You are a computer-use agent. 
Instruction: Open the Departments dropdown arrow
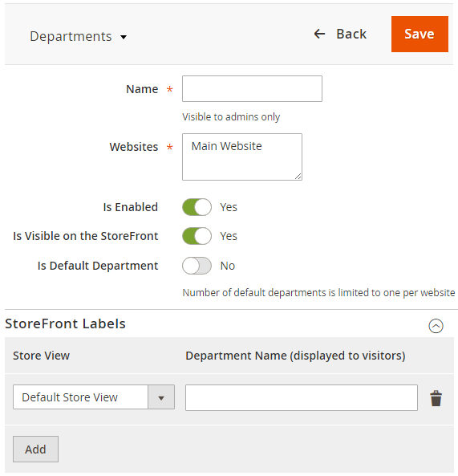tap(124, 38)
